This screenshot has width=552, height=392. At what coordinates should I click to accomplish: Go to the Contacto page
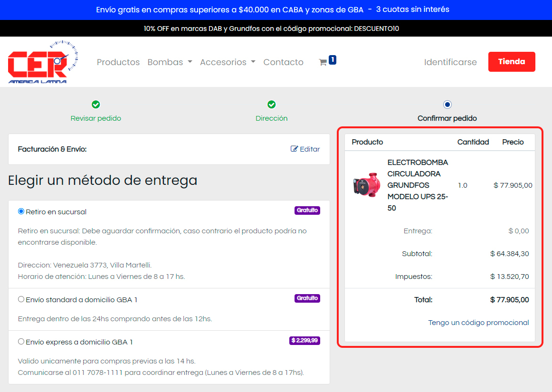pyautogui.click(x=283, y=62)
